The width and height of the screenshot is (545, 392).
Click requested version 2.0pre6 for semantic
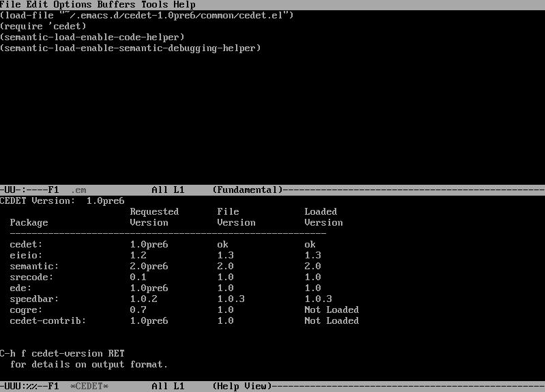click(x=149, y=267)
